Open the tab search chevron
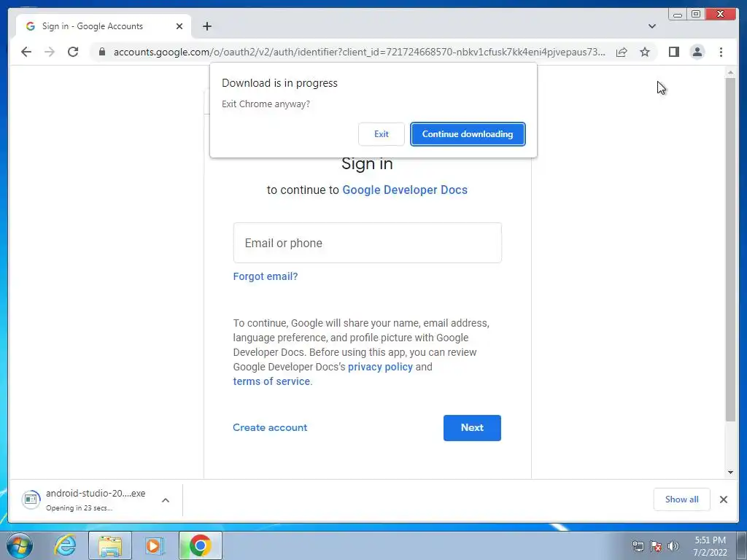Image resolution: width=747 pixels, height=560 pixels. point(652,26)
